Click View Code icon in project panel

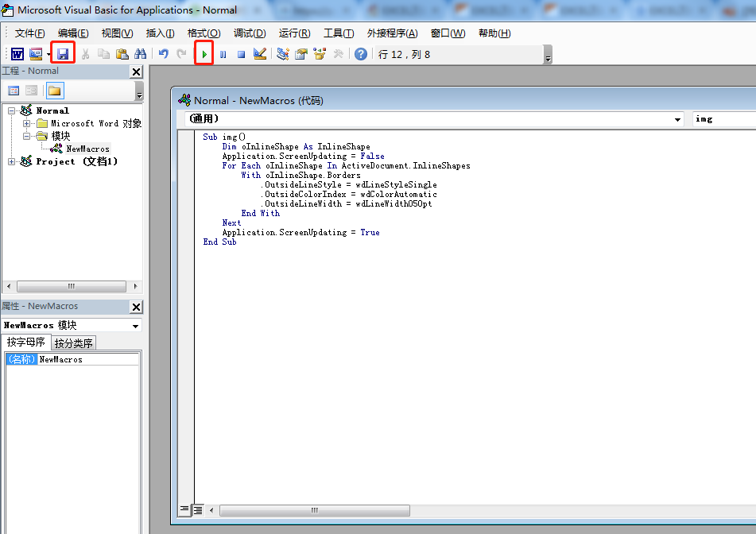[14, 91]
